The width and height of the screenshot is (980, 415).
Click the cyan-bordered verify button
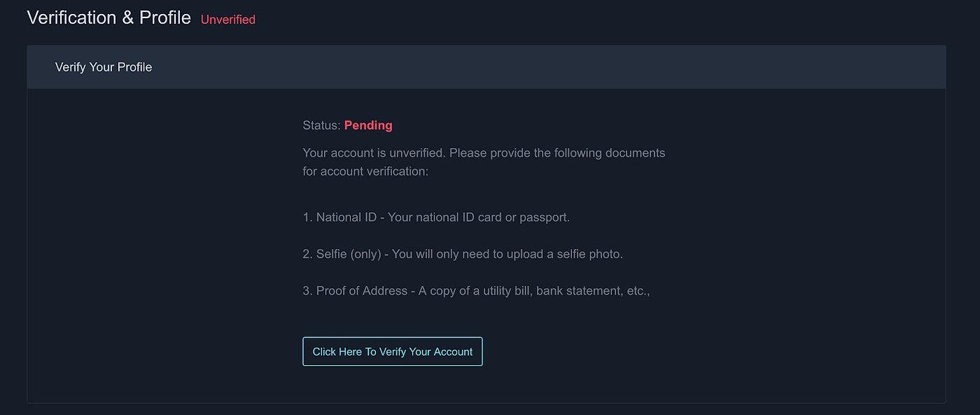[x=392, y=351]
